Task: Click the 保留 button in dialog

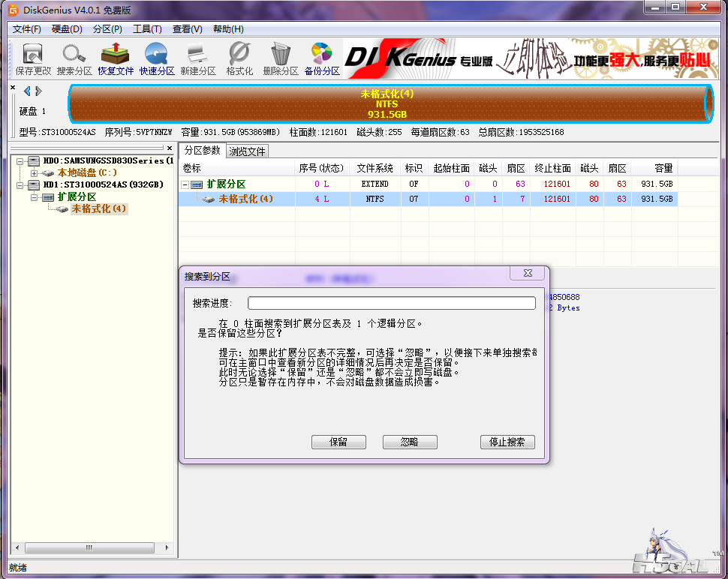Action: pos(338,442)
